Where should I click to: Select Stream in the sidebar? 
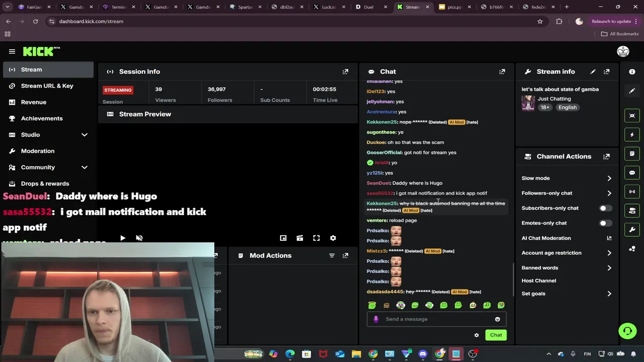coord(48,69)
